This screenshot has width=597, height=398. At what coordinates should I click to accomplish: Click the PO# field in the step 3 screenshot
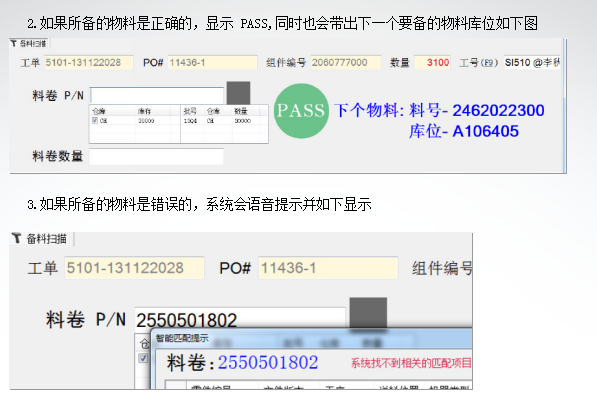[x=328, y=268]
